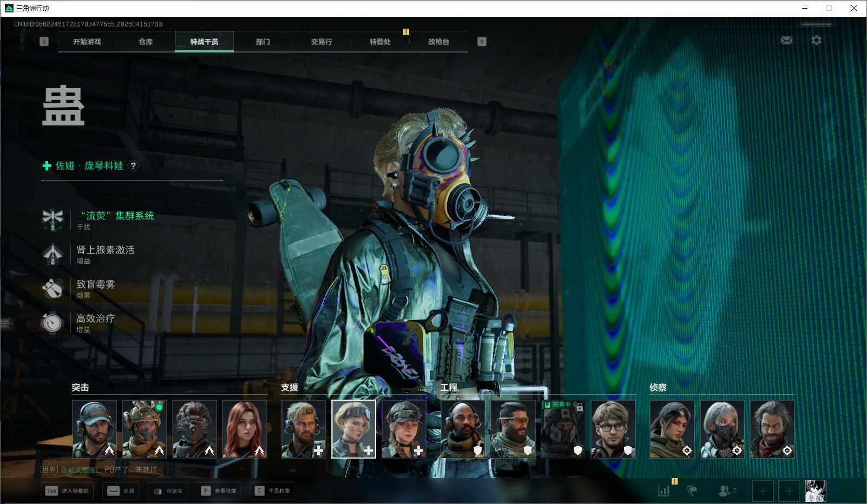Image resolution: width=867 pixels, height=504 pixels.
Task: Click the 进入特勤处 Tab button
Action: (68, 491)
